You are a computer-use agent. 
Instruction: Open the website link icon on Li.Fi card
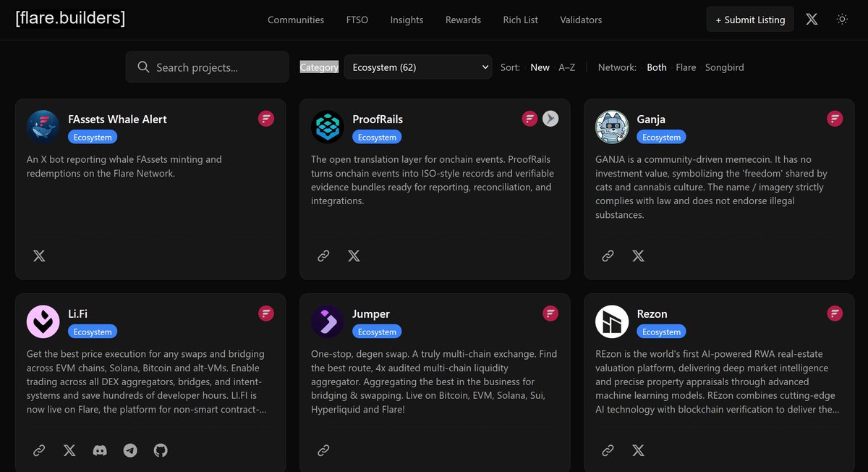point(39,450)
